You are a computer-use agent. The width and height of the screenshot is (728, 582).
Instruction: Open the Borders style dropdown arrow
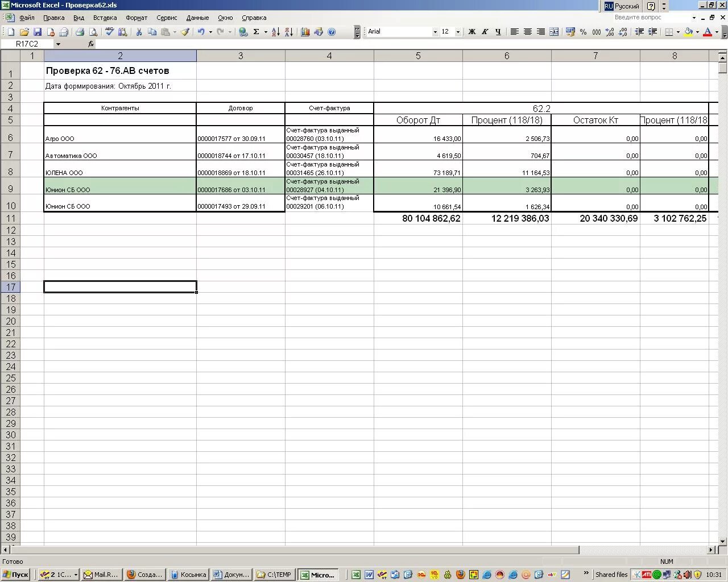[678, 32]
